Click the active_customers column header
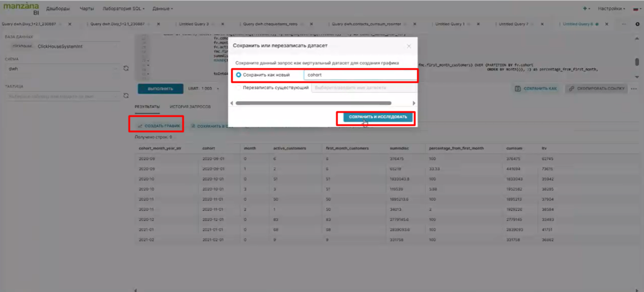644x292 pixels. coord(290,148)
